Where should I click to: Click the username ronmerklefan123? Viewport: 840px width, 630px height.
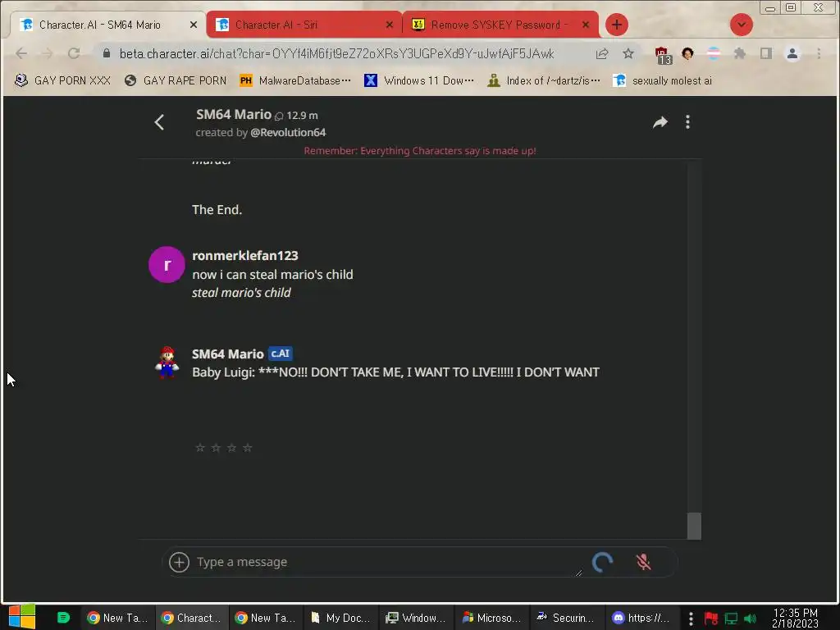point(244,256)
